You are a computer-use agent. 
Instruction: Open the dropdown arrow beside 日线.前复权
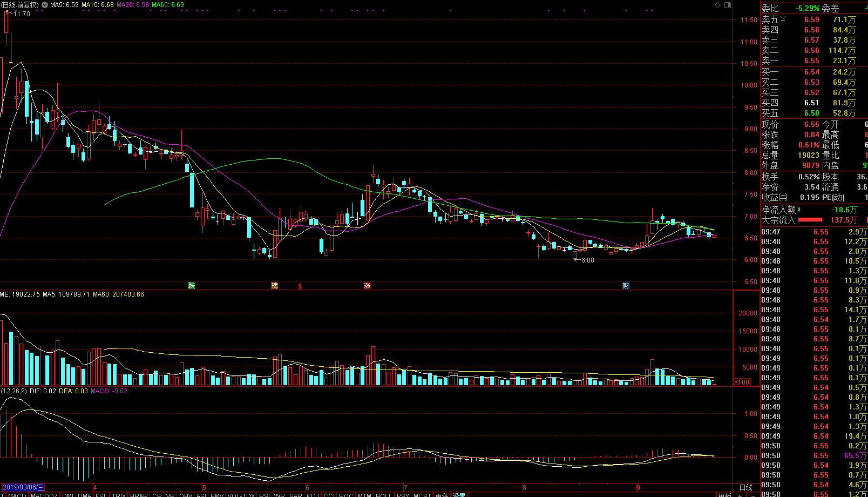click(45, 5)
